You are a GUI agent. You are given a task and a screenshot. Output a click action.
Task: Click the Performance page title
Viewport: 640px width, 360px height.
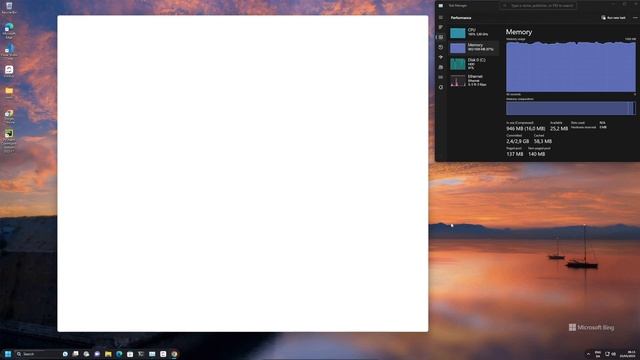pyautogui.click(x=461, y=18)
